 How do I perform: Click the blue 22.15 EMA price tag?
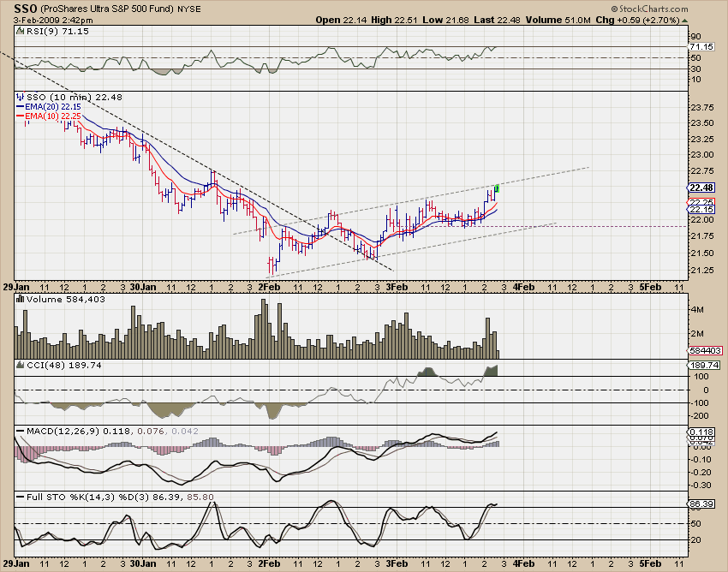pyautogui.click(x=701, y=210)
